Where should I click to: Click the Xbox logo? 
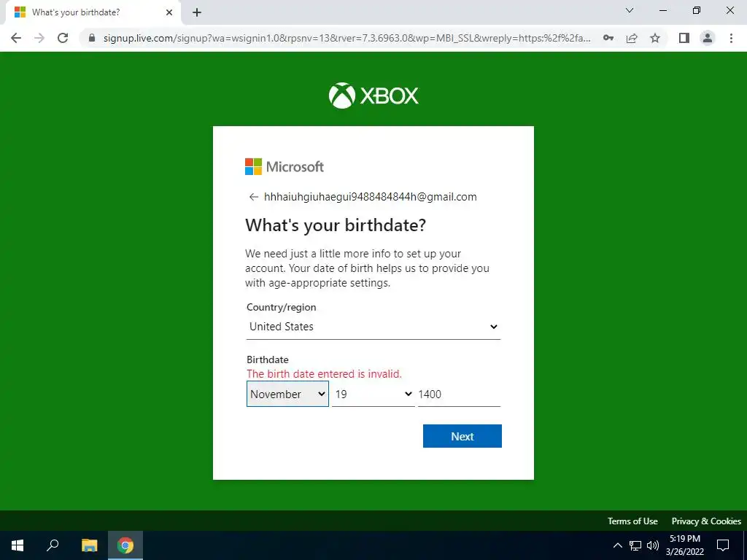(x=373, y=96)
